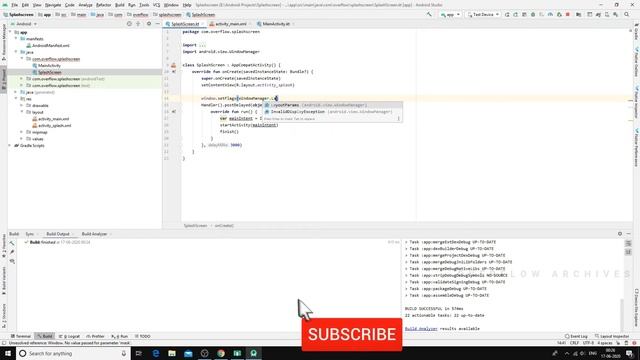Toggle the Build Variants tool window

[x=4, y=281]
